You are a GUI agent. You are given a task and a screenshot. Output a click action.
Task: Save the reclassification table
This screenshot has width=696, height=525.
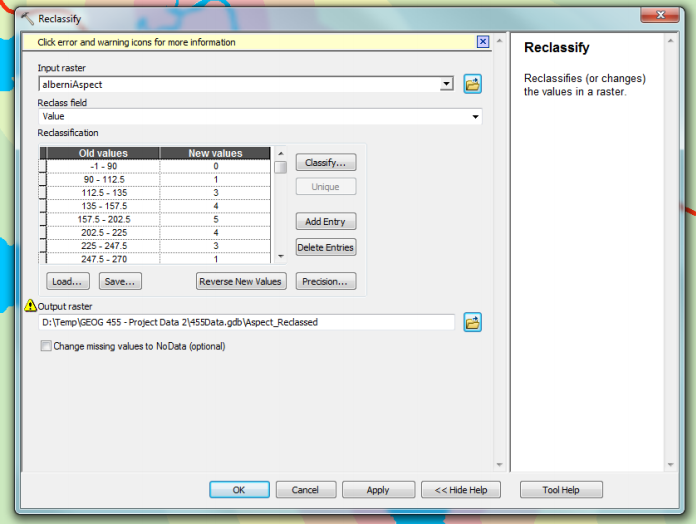[120, 282]
